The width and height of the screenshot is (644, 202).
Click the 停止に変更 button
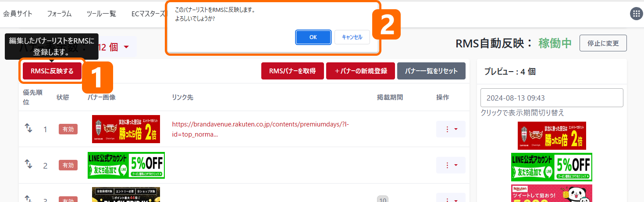point(603,43)
